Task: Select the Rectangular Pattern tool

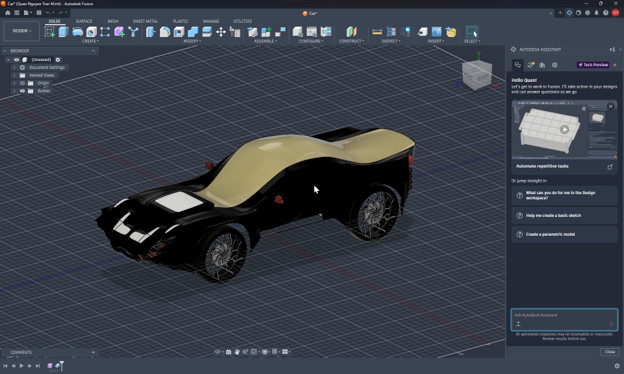Action: pyautogui.click(x=105, y=32)
